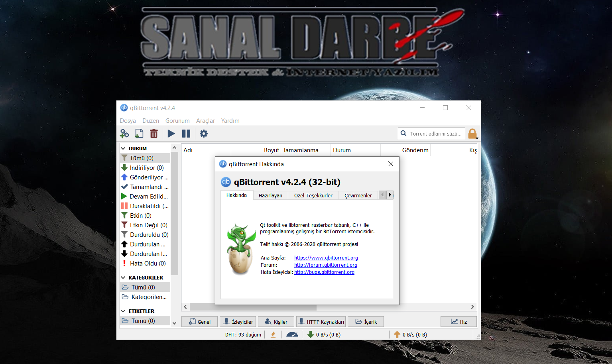Open the https://www.qbittorrent.org link
This screenshot has height=364, width=612.
point(326,258)
